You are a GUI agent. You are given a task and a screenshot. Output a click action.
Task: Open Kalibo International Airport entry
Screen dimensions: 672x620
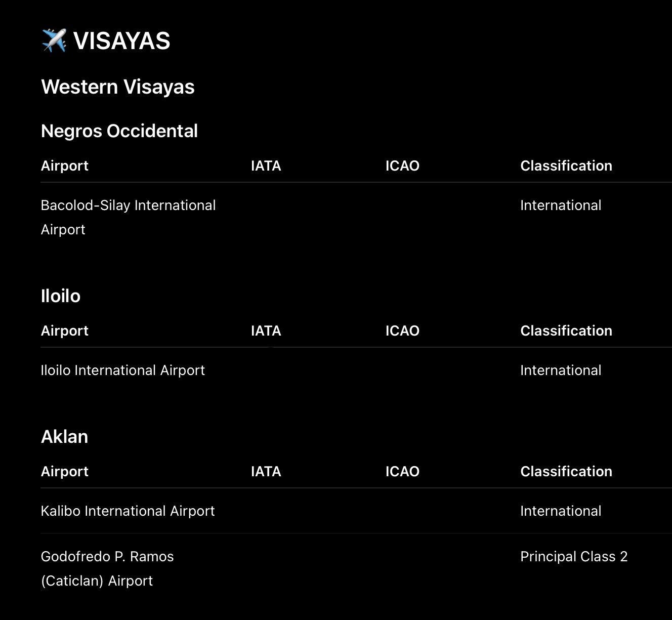pos(128,511)
